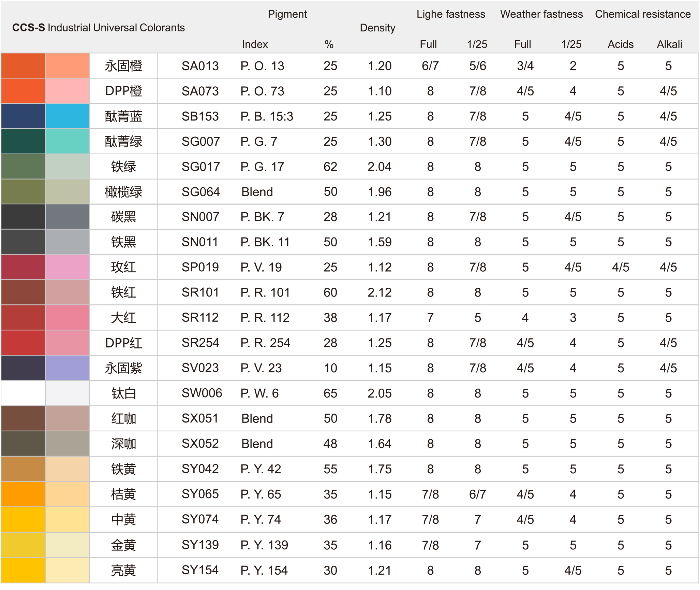
Task: Click the '6/7' light fastness for SA013
Action: pyautogui.click(x=430, y=66)
